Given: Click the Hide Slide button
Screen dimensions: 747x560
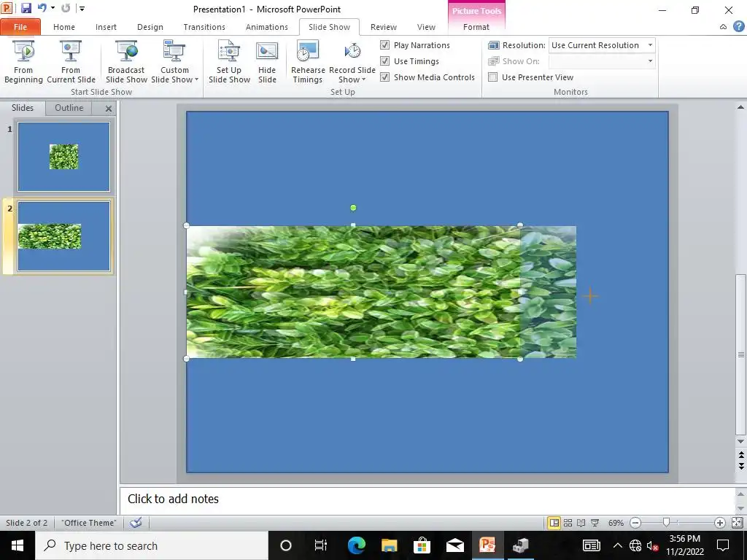Looking at the screenshot, I should [267, 62].
